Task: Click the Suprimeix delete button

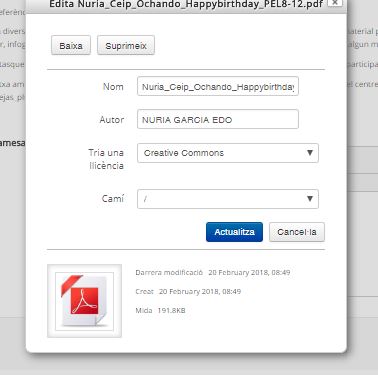Action: coord(126,45)
